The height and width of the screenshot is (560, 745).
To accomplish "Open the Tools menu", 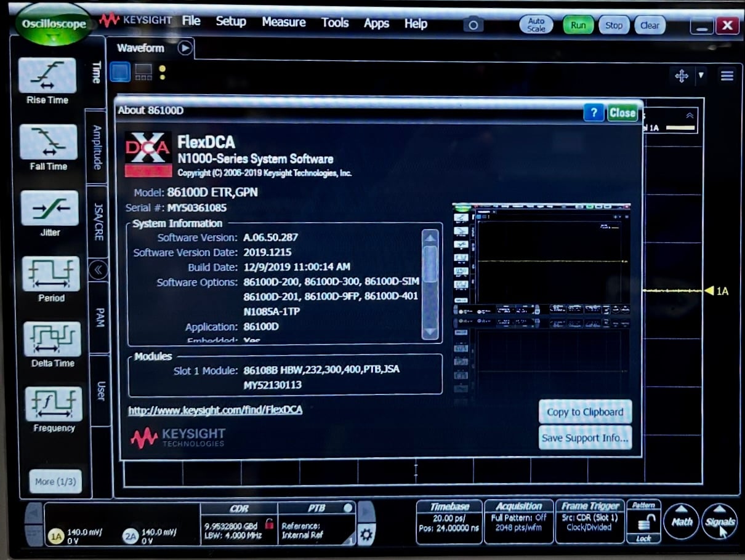I will [335, 23].
